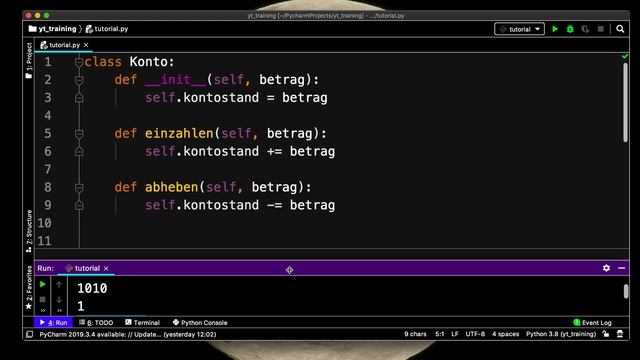This screenshot has height=360, width=640.
Task: Open Python 3.8 interpreter selector
Action: [x=561, y=334]
